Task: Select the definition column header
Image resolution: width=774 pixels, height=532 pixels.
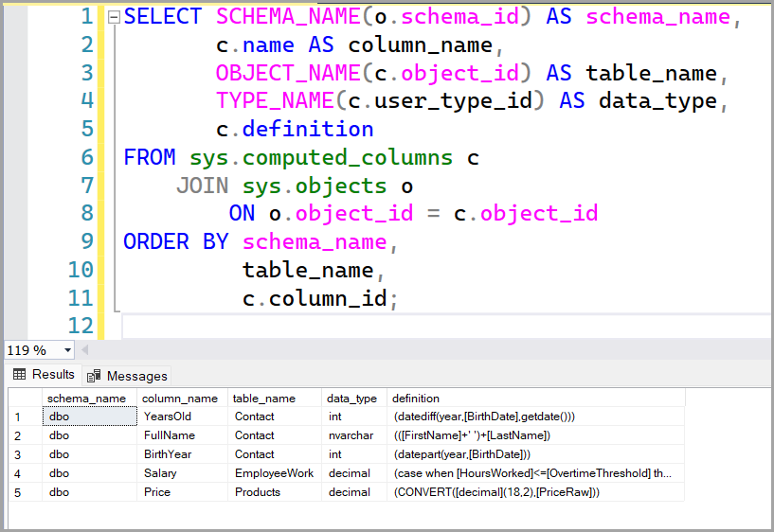Action: [535, 398]
